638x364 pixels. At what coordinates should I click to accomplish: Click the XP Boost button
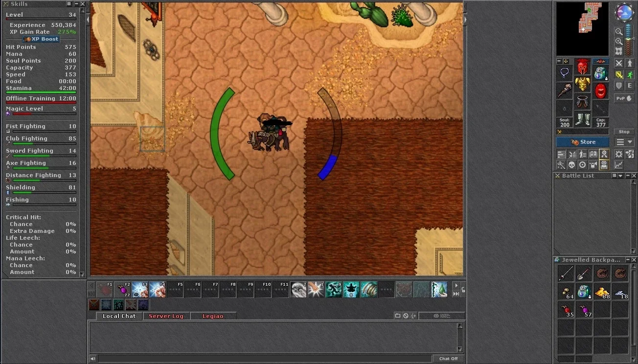[41, 39]
